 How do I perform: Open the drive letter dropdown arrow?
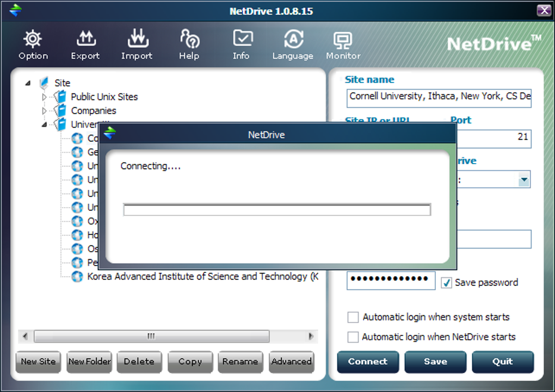click(524, 180)
